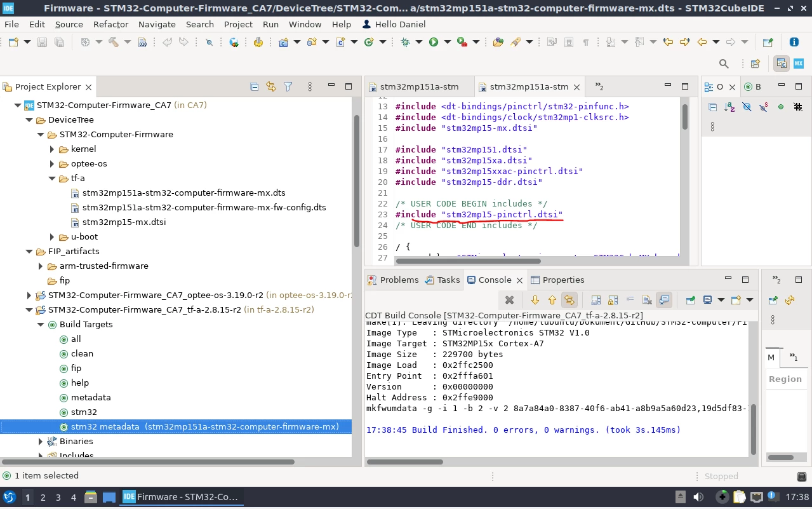Click the Pin Console icon
The height and width of the screenshot is (509, 812).
[690, 300]
